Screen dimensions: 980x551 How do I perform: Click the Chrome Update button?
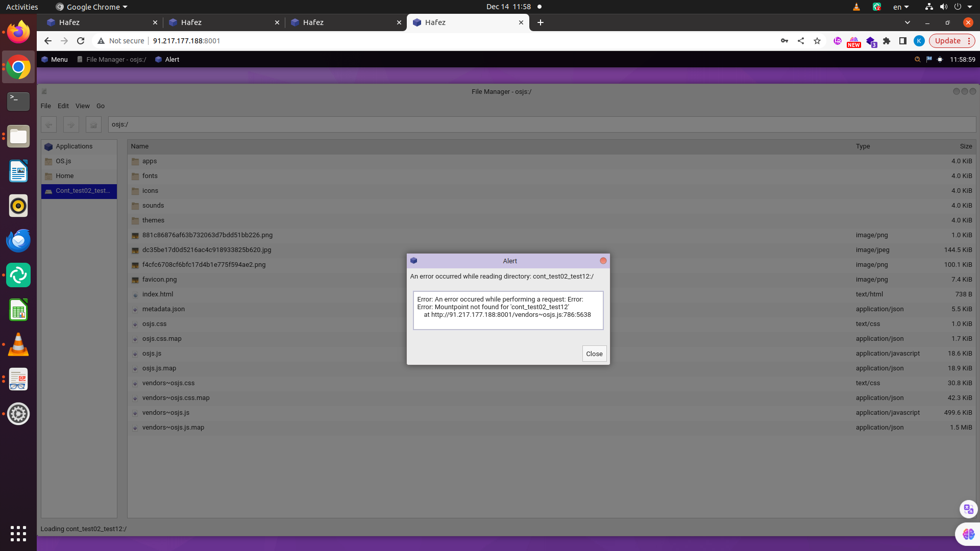[x=947, y=41]
